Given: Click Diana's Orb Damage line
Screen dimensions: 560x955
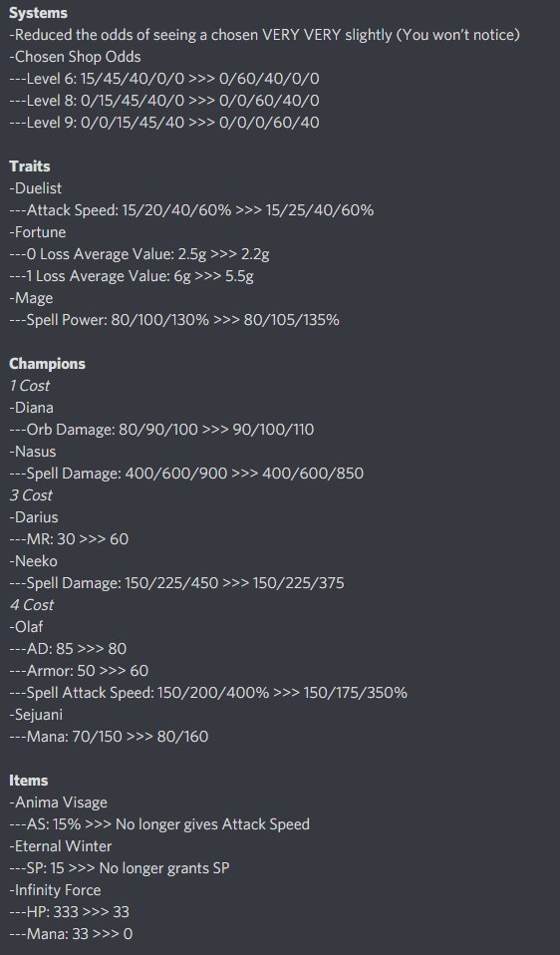Looking at the screenshot, I should coord(161,430).
